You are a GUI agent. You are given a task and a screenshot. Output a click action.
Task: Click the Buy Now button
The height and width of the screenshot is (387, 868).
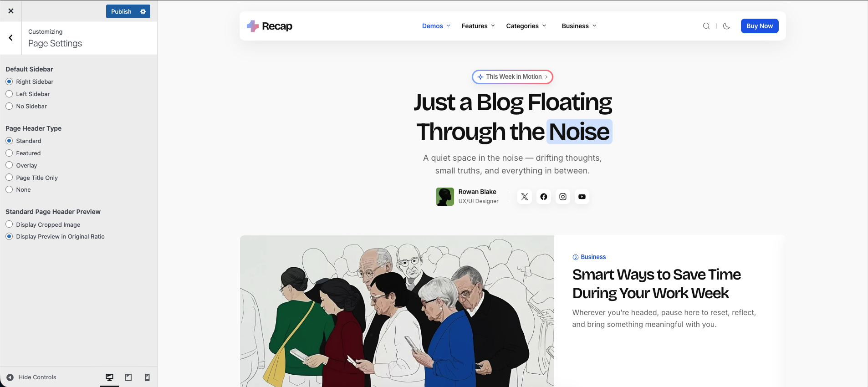[x=759, y=26]
